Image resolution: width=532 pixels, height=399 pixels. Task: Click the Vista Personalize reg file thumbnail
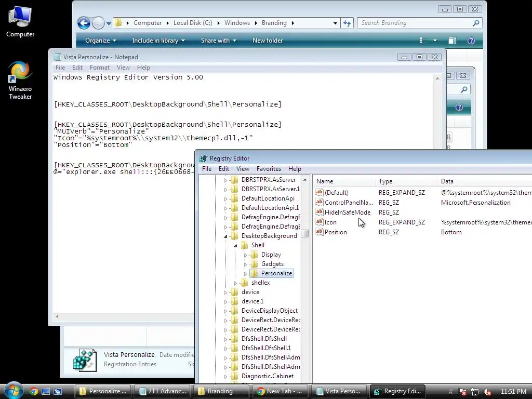coord(85,360)
